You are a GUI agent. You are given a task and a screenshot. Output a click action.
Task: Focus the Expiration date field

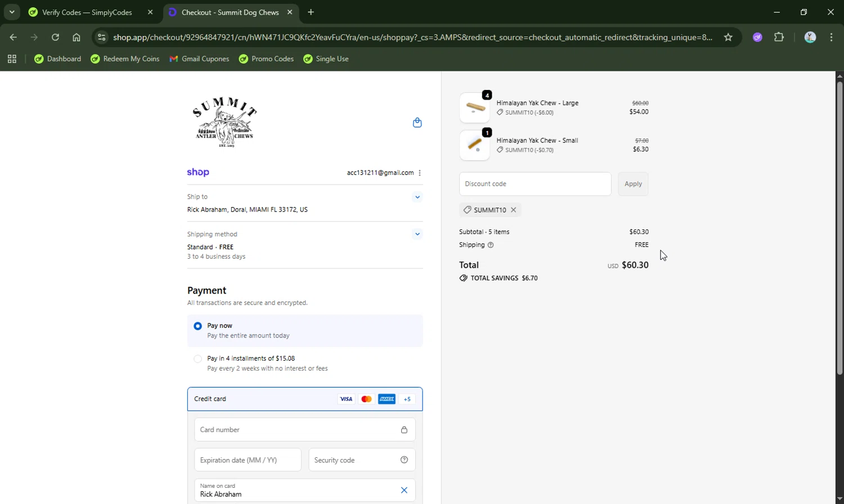(x=248, y=460)
